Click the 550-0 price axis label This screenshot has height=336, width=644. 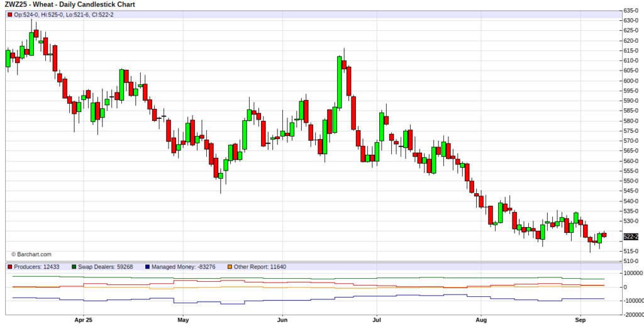tap(631, 181)
